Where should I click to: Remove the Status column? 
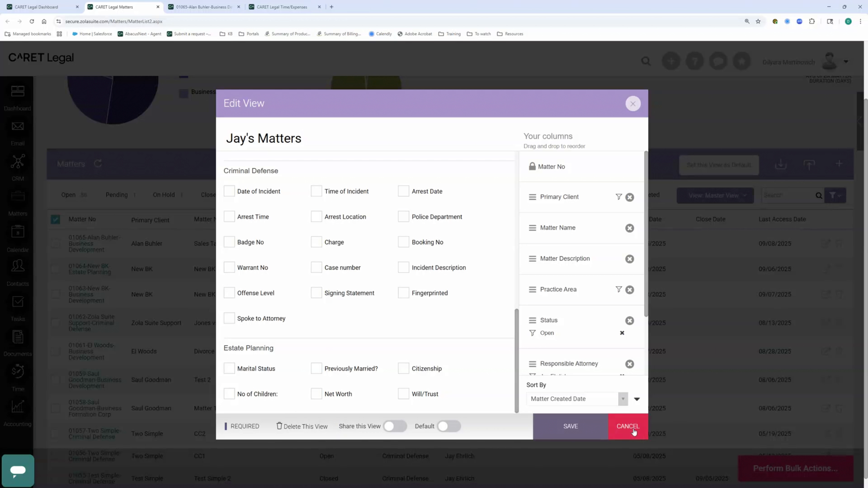point(630,321)
